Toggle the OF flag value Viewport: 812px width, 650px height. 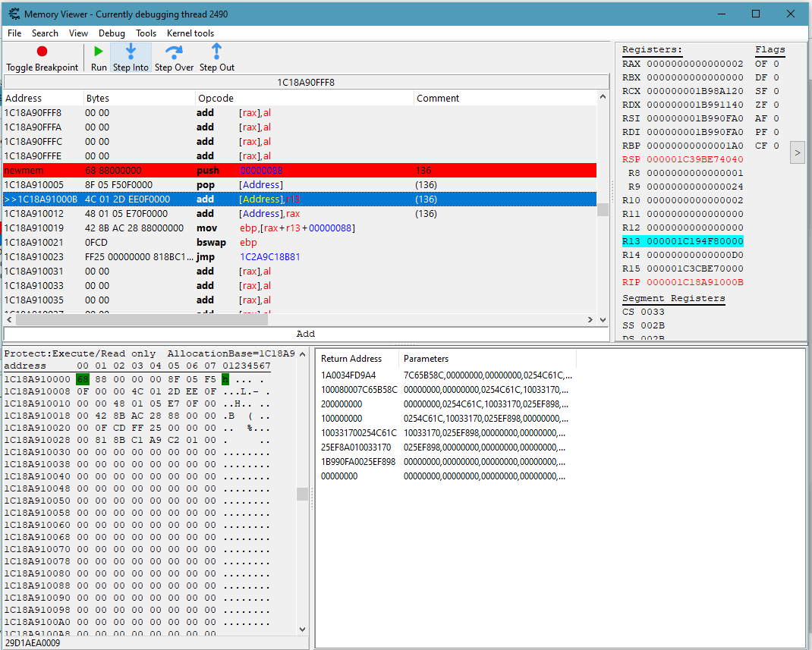tap(776, 64)
